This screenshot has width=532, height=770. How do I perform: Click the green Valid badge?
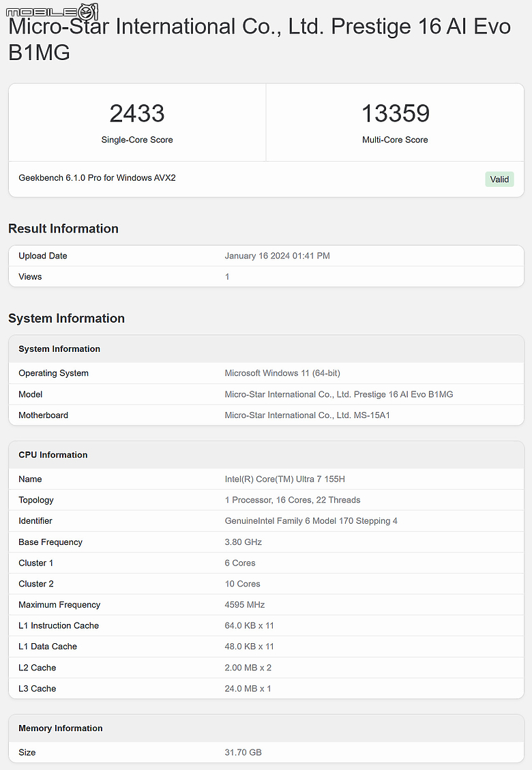(x=499, y=179)
